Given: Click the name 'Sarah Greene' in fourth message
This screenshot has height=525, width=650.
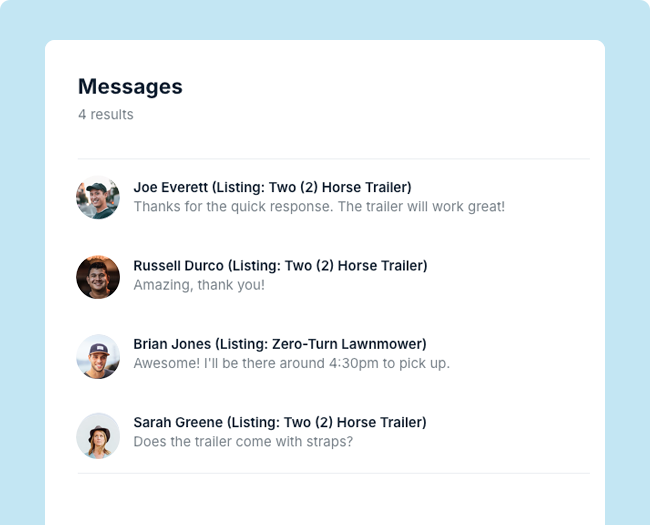Looking at the screenshot, I should coord(178,423).
